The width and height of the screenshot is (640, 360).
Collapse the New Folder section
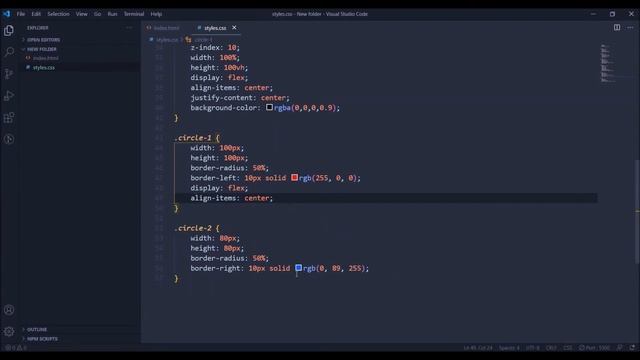click(x=42, y=49)
